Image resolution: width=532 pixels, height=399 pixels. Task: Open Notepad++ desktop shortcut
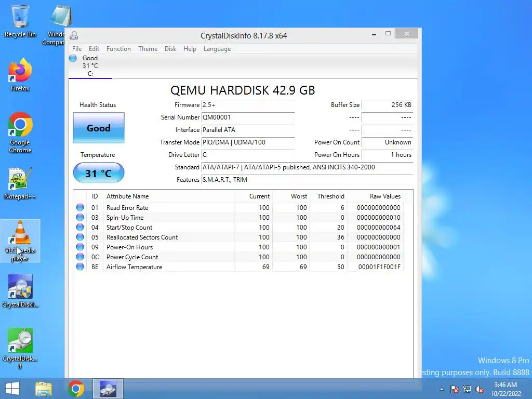point(20,183)
